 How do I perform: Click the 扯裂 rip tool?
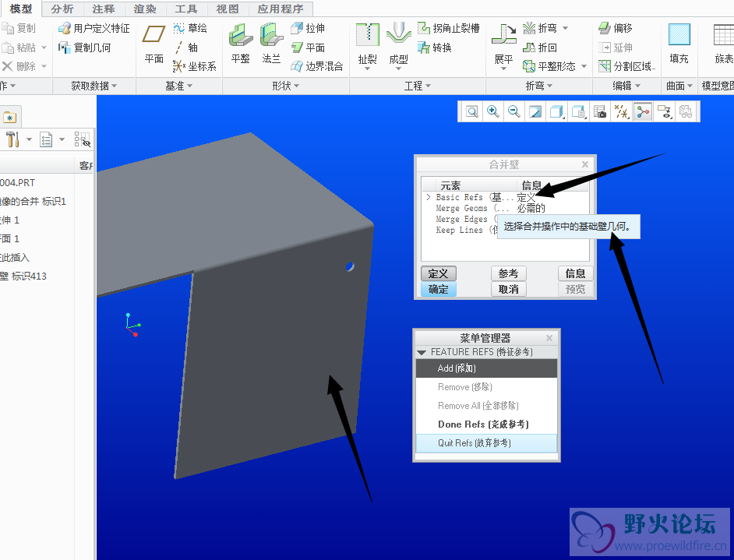tap(368, 45)
